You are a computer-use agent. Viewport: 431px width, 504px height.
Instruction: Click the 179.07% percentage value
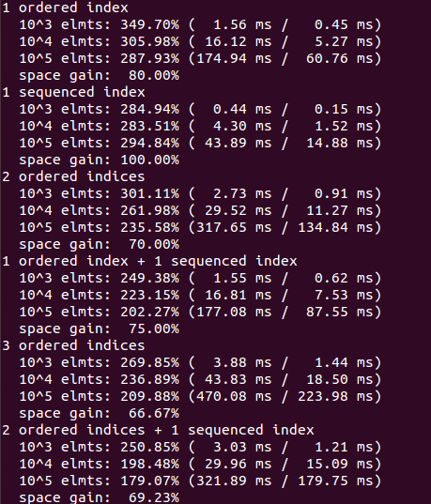[x=149, y=481]
